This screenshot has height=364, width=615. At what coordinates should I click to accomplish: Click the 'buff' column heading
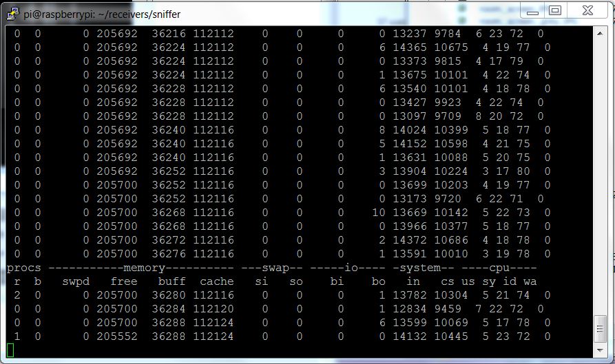171,281
